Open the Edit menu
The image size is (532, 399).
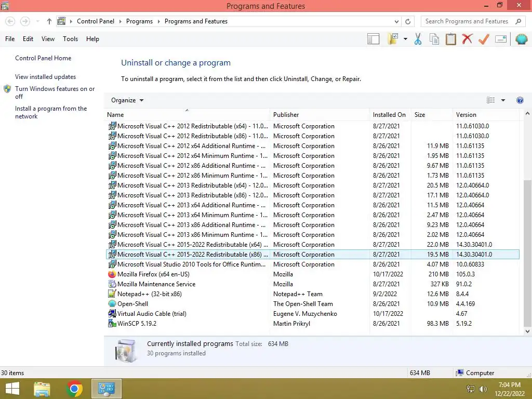coord(28,39)
